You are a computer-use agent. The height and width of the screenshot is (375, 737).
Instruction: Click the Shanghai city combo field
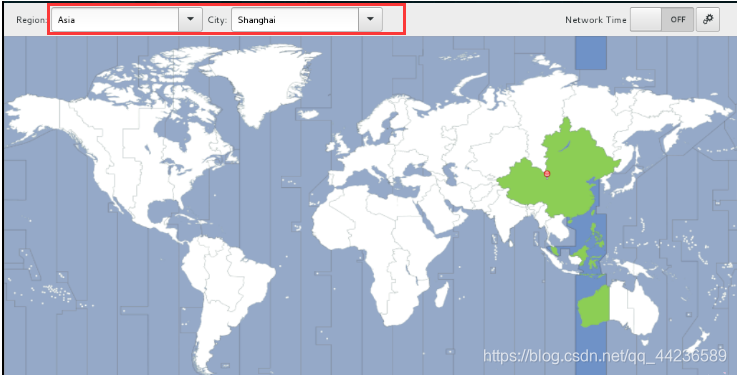point(295,19)
